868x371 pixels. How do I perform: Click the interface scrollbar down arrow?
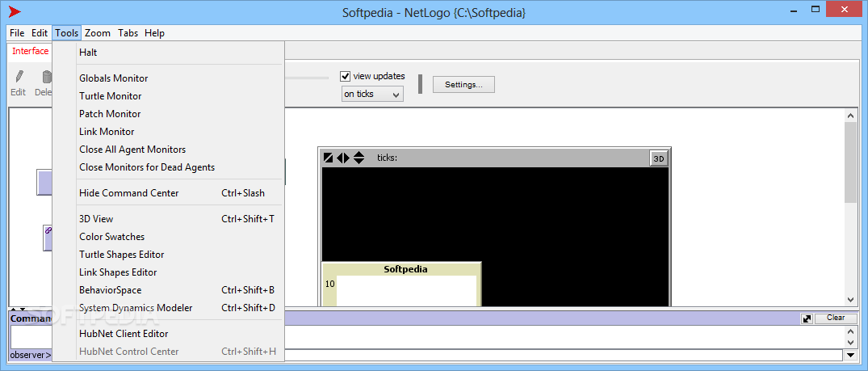click(850, 299)
